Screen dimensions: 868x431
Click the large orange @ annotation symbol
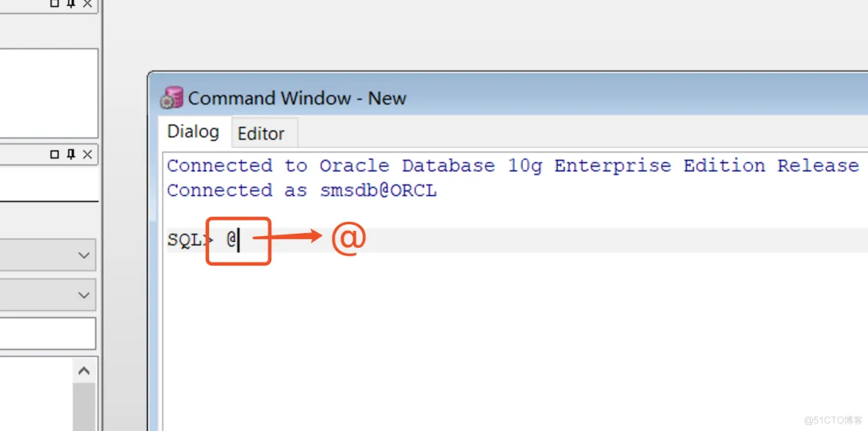click(x=348, y=239)
